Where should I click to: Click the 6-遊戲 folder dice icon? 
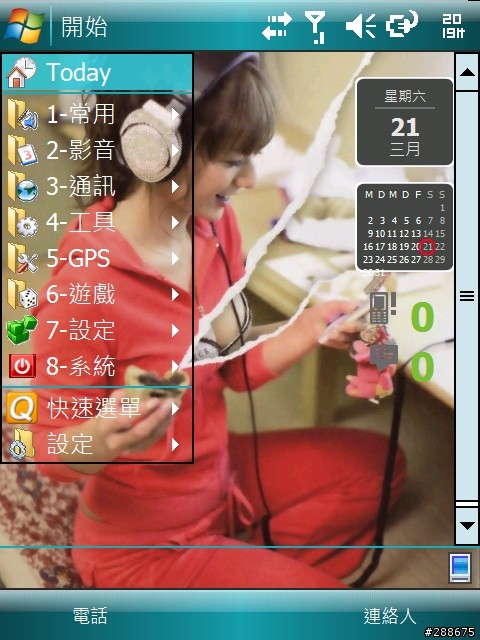click(x=23, y=294)
